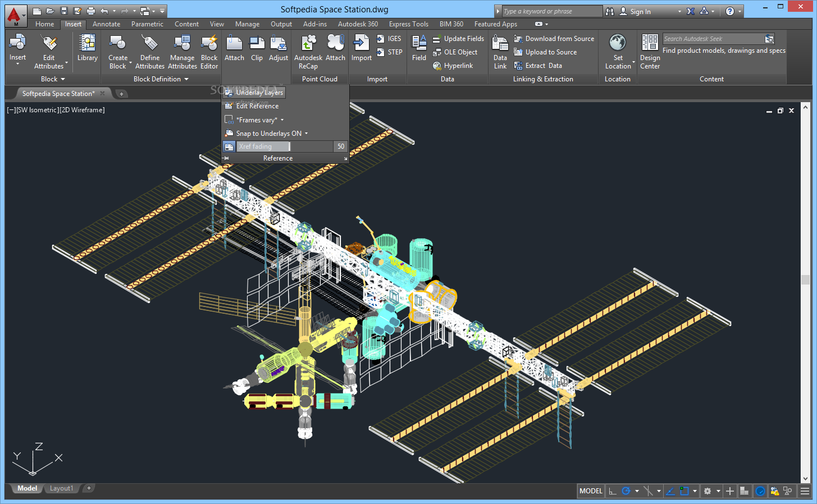The width and height of the screenshot is (817, 504).
Task: Open the AutoCAD application menu button
Action: click(16, 15)
